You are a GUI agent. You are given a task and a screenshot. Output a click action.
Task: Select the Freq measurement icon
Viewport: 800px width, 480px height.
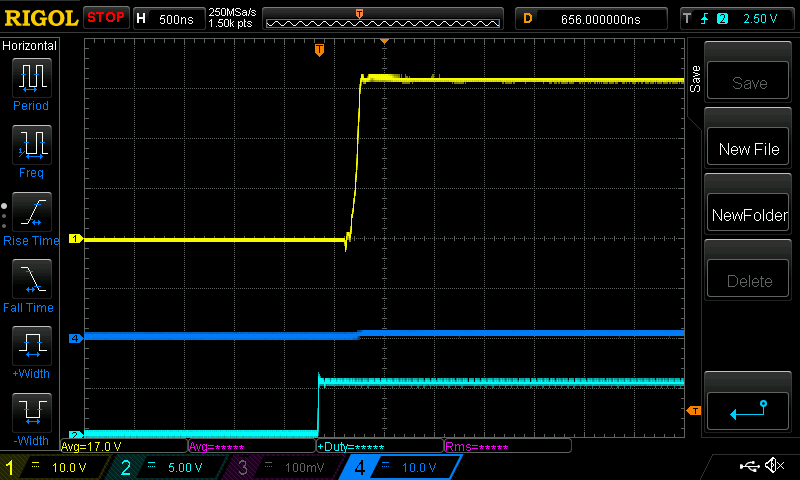tap(31, 144)
